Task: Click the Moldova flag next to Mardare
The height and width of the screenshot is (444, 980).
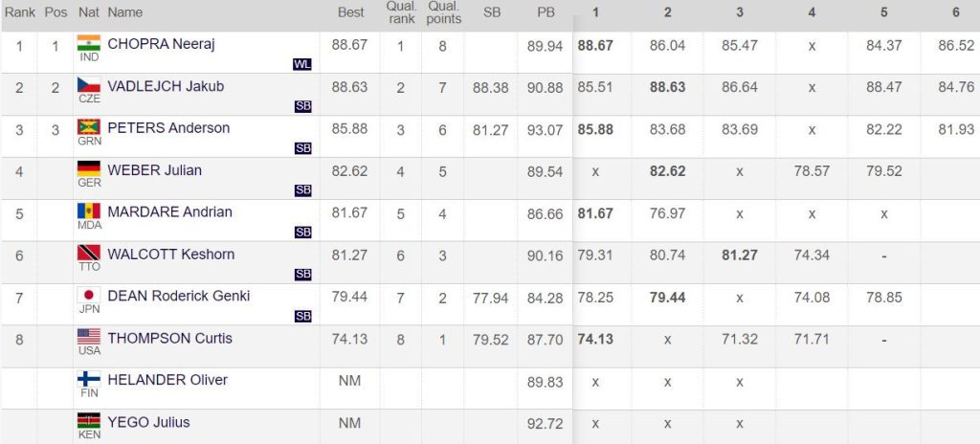Action: tap(89, 211)
